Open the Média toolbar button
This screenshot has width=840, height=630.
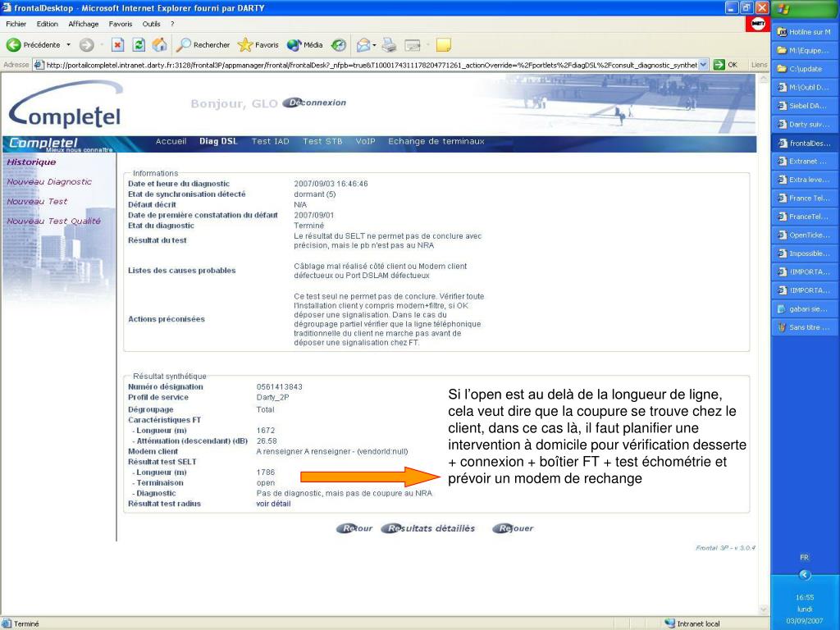point(305,45)
